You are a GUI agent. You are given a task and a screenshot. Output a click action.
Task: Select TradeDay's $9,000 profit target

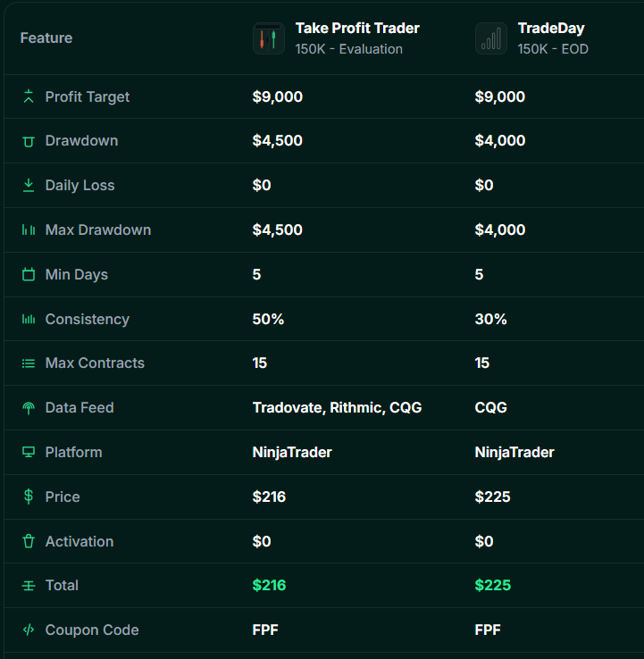(x=500, y=97)
